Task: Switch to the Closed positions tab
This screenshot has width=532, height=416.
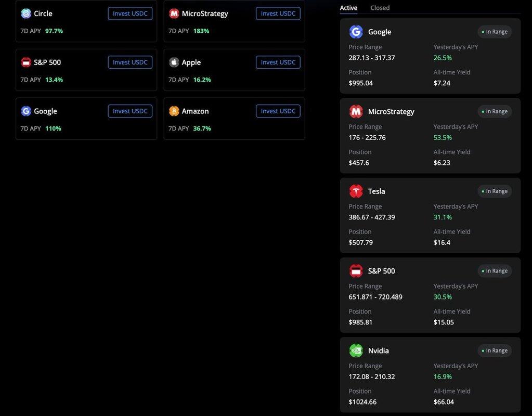Action: click(x=380, y=8)
